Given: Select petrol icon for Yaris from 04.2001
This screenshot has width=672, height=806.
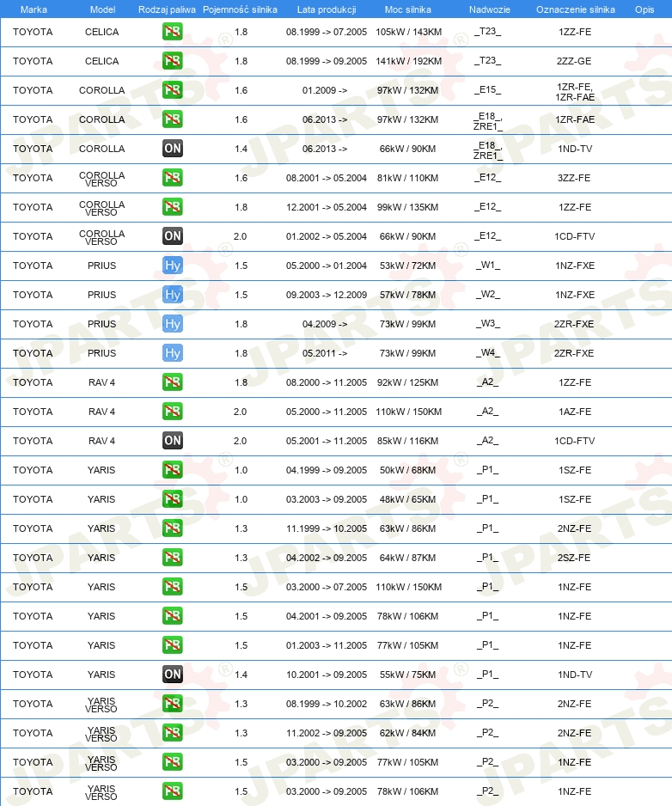Looking at the screenshot, I should 172,616.
